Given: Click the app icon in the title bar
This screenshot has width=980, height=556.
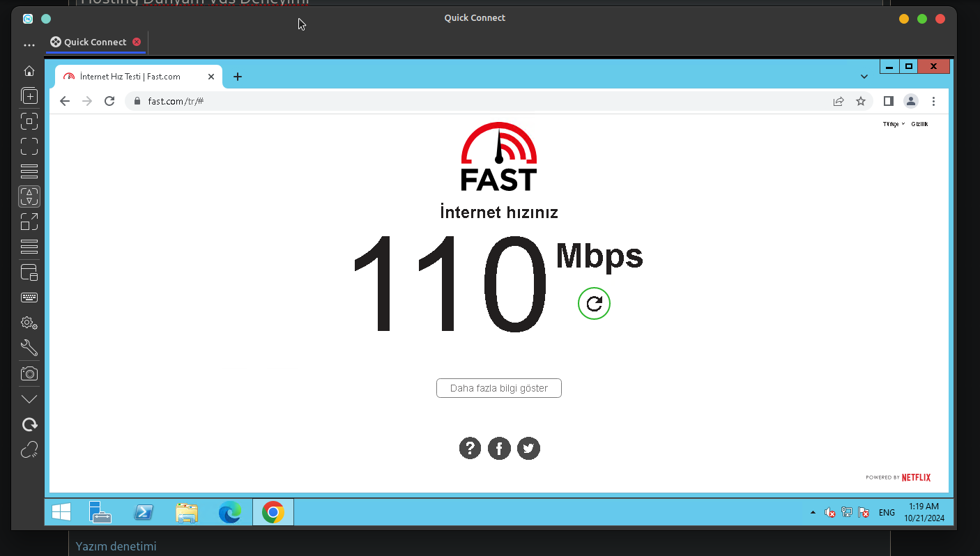Looking at the screenshot, I should click(x=28, y=19).
